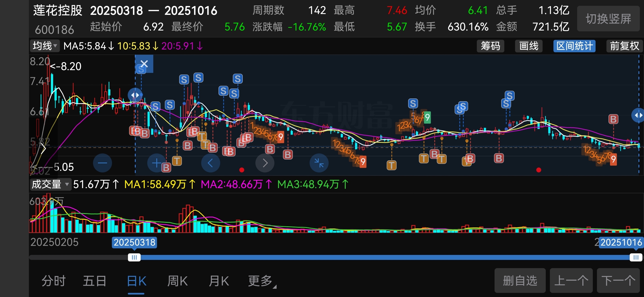The image size is (644, 297).
Task: Click the 20250318 start slider handle
Action: (134, 257)
